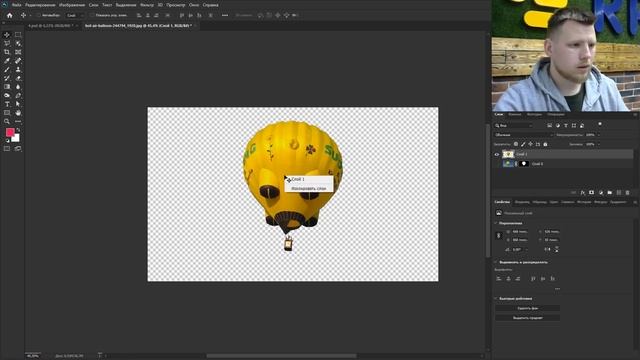Select the Clone Stamp tool
Screen dimensions: 640x360
(18, 69)
